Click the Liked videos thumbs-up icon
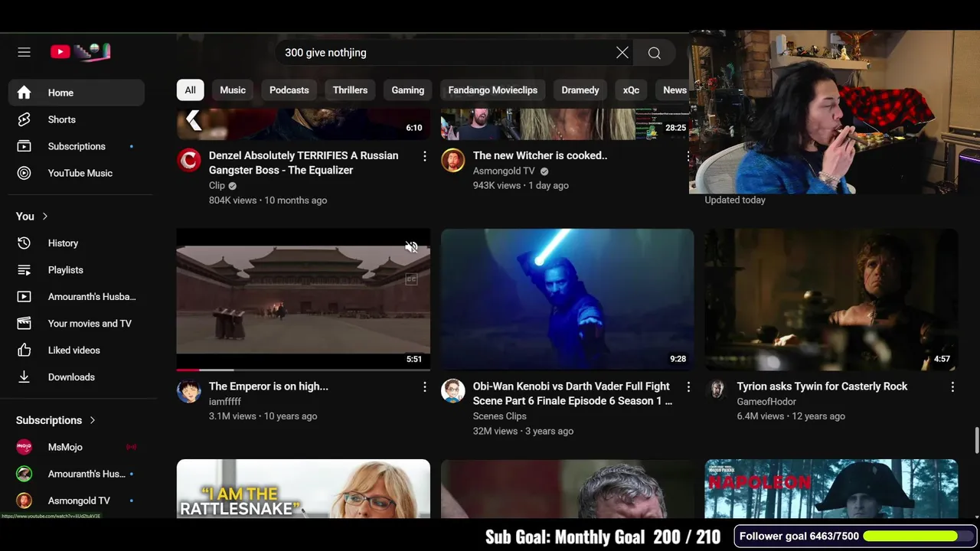The height and width of the screenshot is (551, 980). [24, 350]
